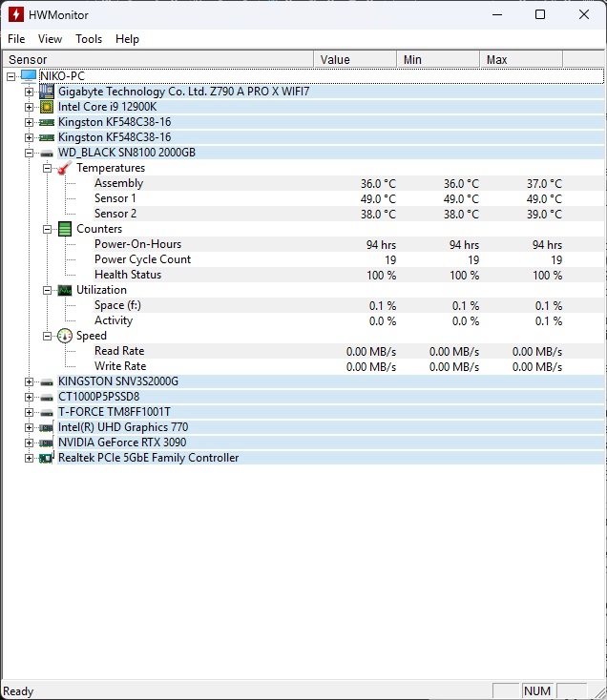Screen dimensions: 607x700
Task: Select the Power Cycle Count row
Action: pyautogui.click(x=349, y=259)
